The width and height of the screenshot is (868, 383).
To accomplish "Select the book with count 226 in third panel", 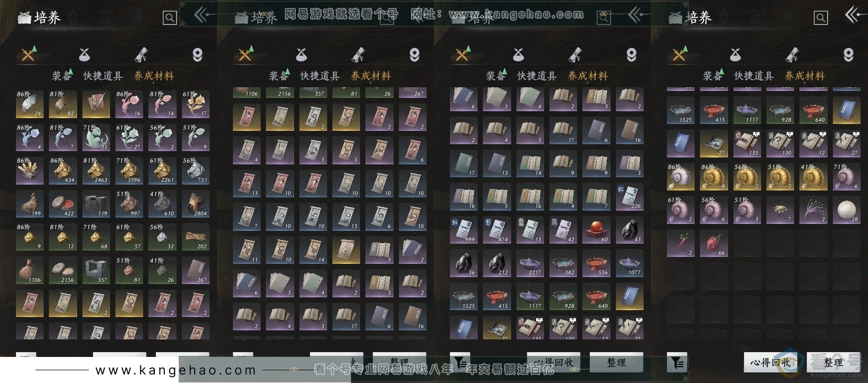I will click(x=629, y=197).
